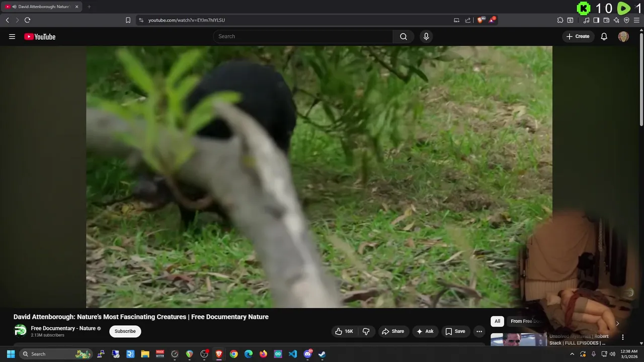Open Google Chrome from the taskbar
This screenshot has height=362, width=644.
(233, 354)
